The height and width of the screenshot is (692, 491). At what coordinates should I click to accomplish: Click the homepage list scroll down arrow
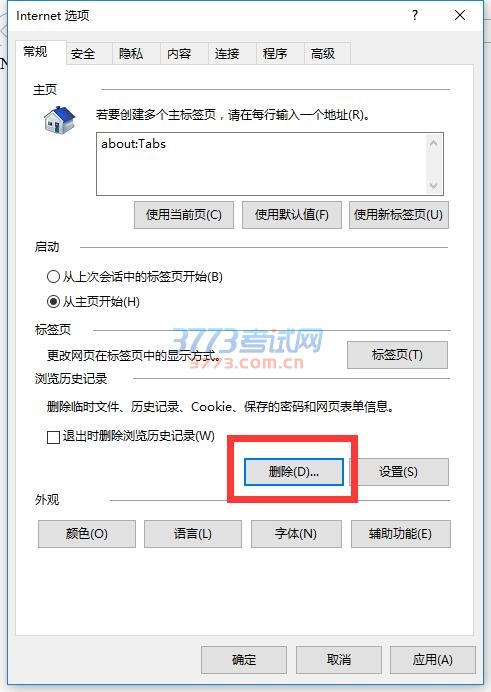pos(433,185)
